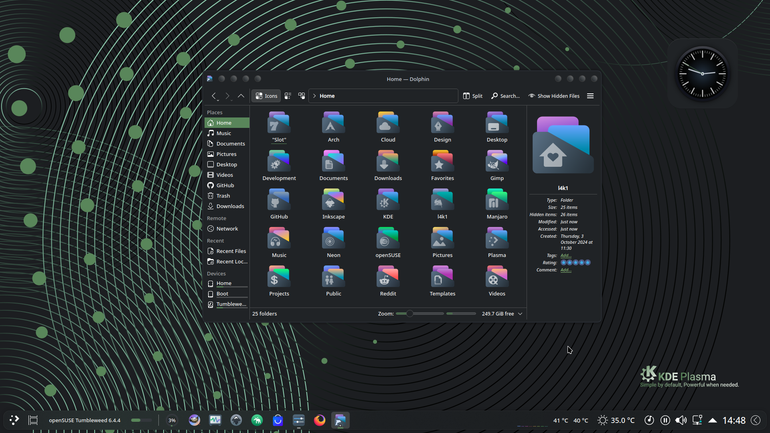Click the l4k1 folder preview thumbnail

[x=563, y=145]
